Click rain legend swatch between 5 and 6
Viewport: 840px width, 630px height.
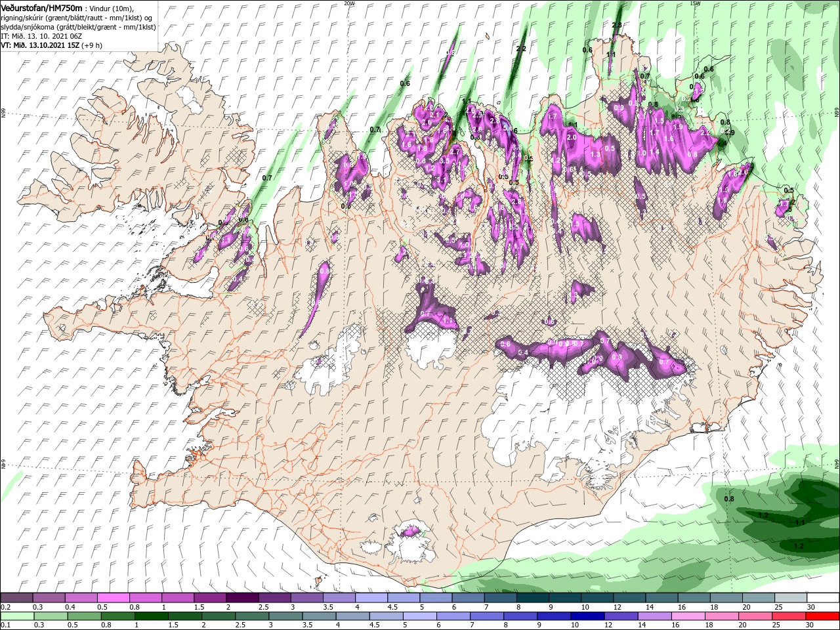pos(420,616)
